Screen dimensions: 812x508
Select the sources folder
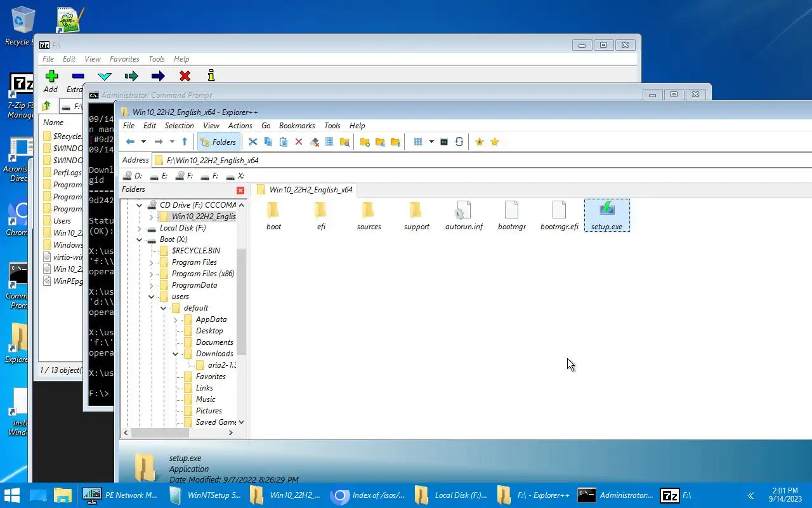coord(369,216)
